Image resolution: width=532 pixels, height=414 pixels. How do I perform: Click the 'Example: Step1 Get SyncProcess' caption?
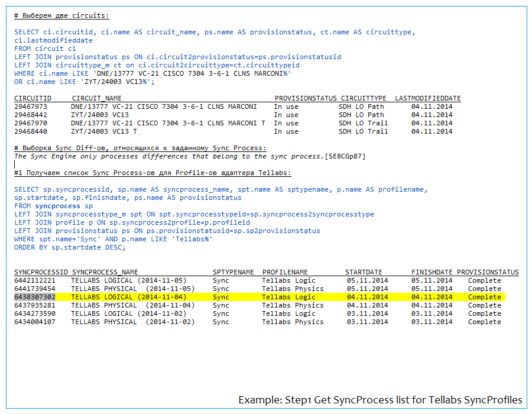pyautogui.click(x=380, y=400)
